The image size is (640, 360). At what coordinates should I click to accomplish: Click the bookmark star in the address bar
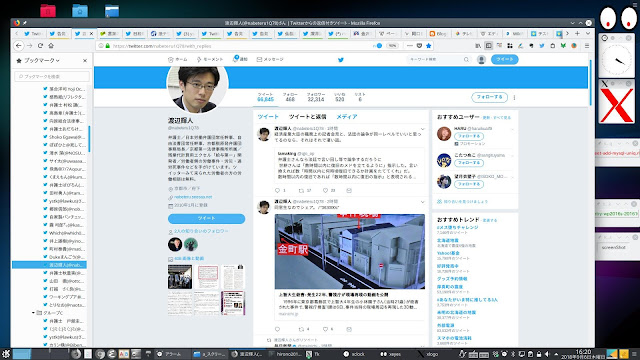[429, 46]
